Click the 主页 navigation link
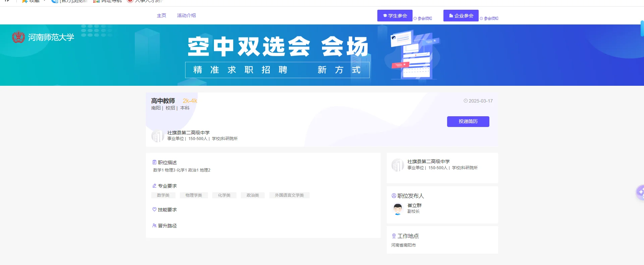Screen dimensions: 644x265 point(161,15)
